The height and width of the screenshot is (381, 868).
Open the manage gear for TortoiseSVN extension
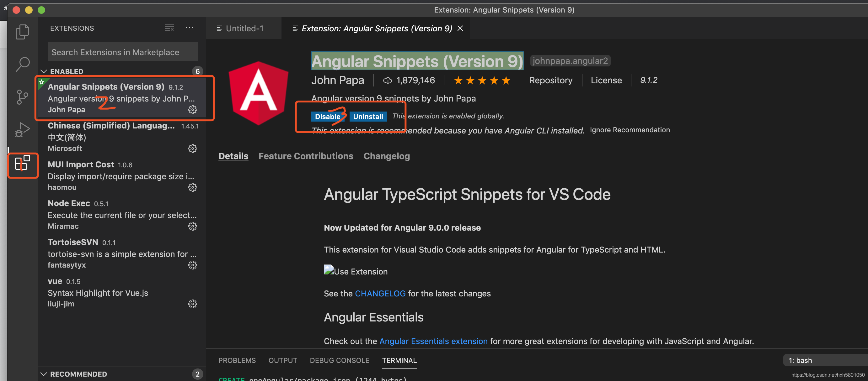click(x=192, y=265)
